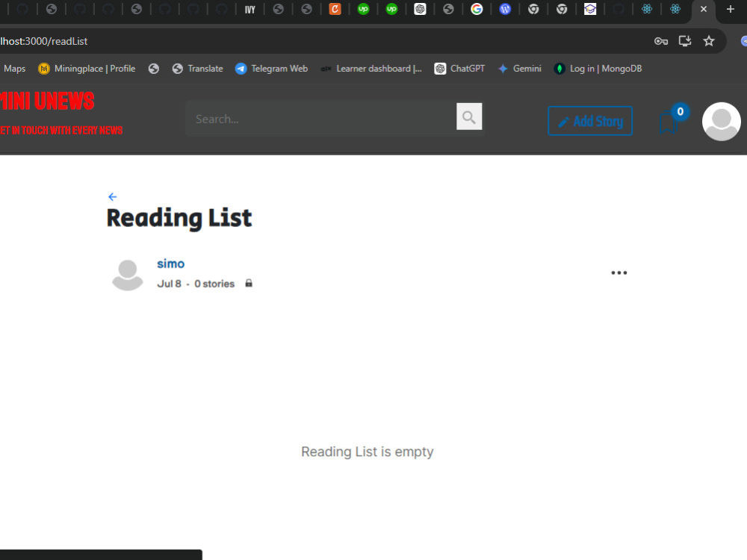Open Log in MongoDB bookmark
Image resolution: width=747 pixels, height=560 pixels.
(598, 69)
